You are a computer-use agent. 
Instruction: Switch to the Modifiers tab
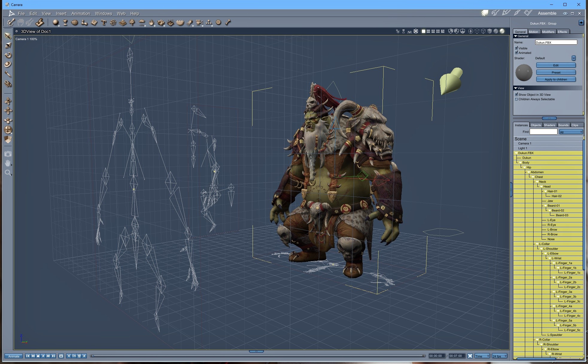548,32
